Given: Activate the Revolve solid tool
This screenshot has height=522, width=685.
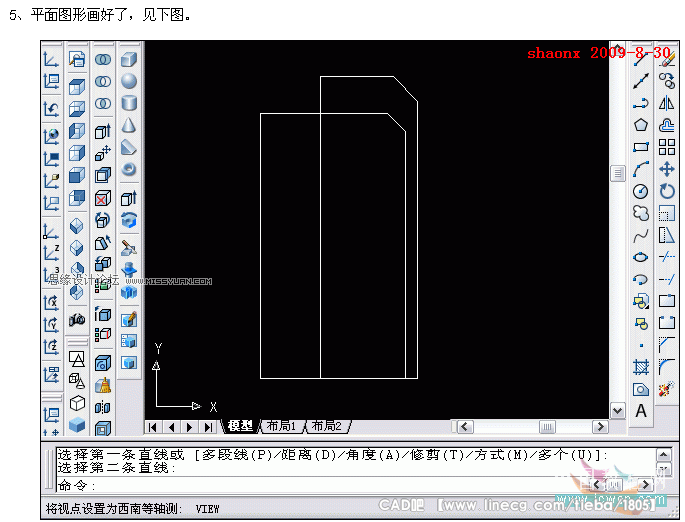Looking at the screenshot, I should (x=128, y=221).
